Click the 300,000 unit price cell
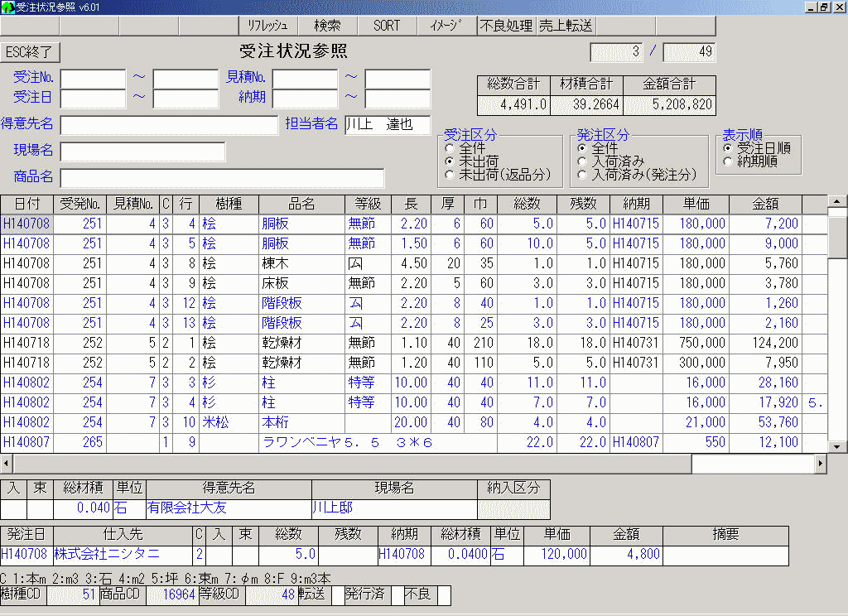The height and width of the screenshot is (616, 848). coord(696,363)
